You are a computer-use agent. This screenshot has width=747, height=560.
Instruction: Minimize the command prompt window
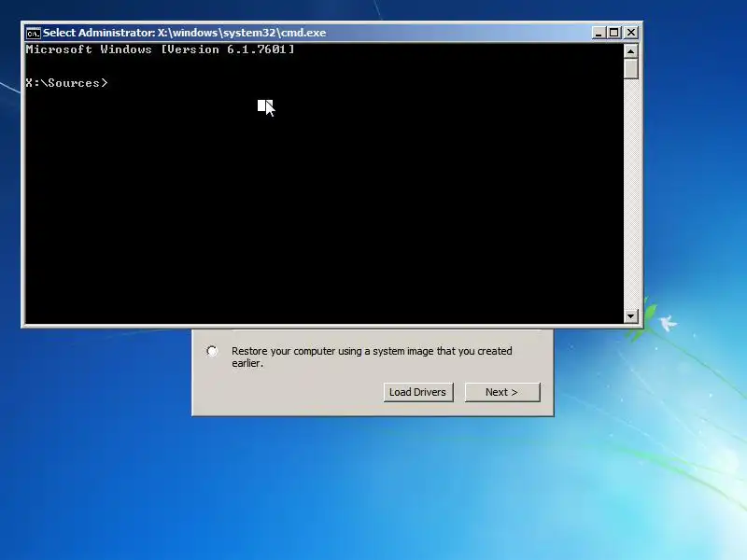[599, 33]
